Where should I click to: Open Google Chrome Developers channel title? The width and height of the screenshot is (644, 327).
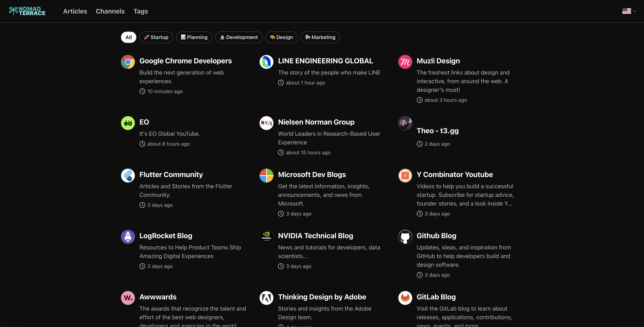[185, 61]
